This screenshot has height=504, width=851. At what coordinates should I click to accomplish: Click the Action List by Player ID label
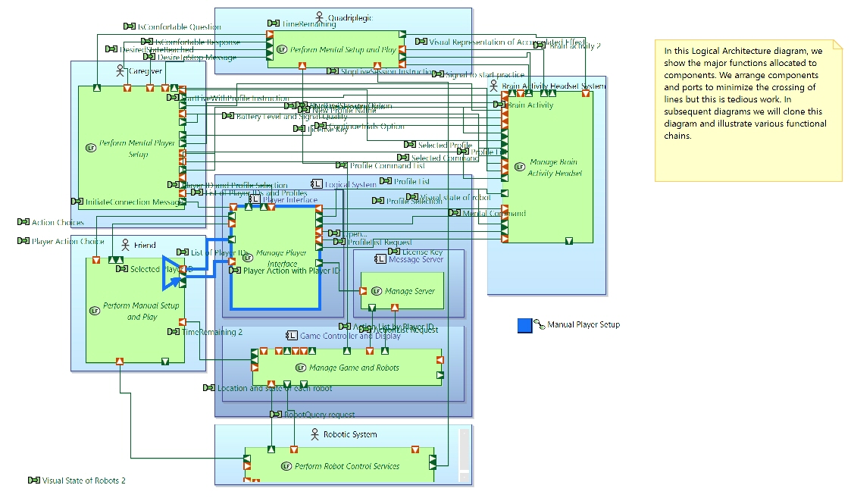[x=393, y=327]
